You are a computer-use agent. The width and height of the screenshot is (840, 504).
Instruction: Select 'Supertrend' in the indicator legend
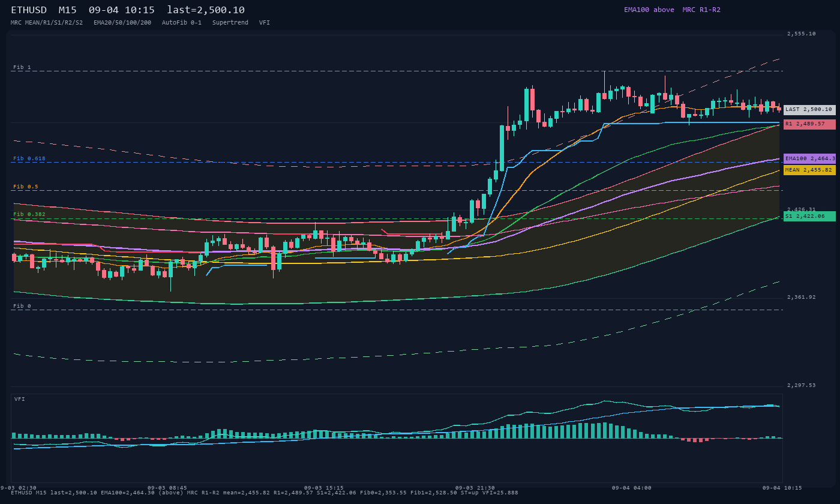[x=230, y=22]
